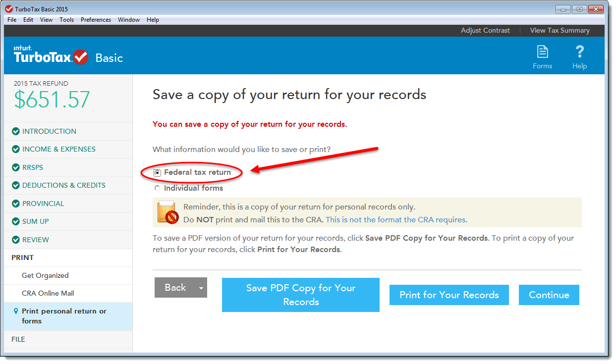Expand the Back button dropdown arrow
The height and width of the screenshot is (364, 616).
[x=201, y=288]
